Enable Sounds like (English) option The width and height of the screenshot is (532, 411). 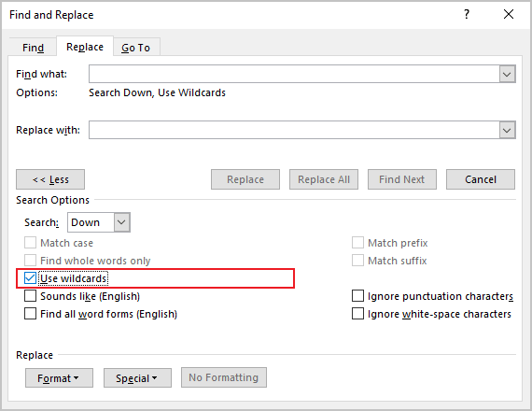(x=30, y=296)
